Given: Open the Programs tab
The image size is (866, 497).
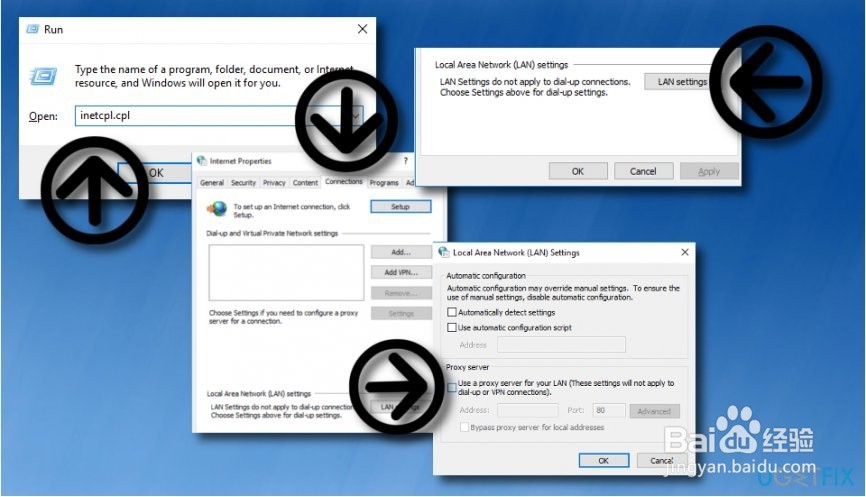Looking at the screenshot, I should pos(384,183).
